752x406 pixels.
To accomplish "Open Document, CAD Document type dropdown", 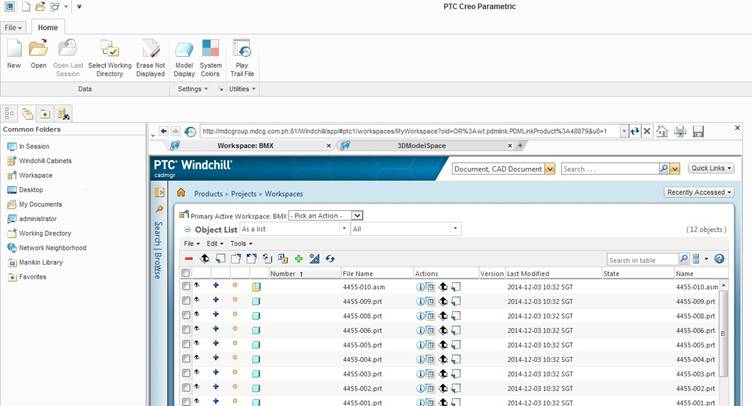I will tap(550, 169).
